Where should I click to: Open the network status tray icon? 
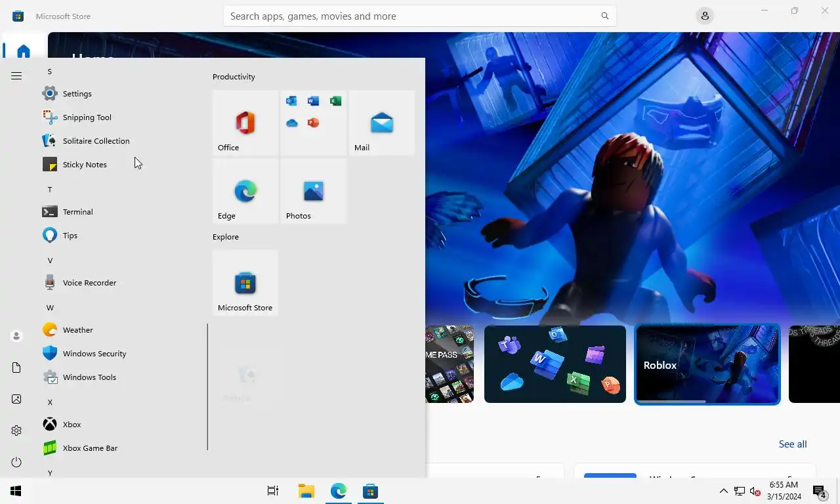[x=740, y=491]
